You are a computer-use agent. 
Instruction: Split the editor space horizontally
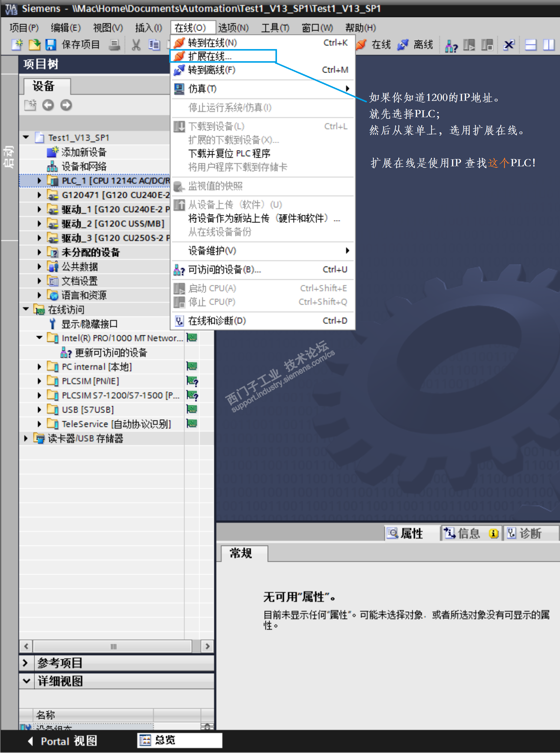tap(531, 45)
